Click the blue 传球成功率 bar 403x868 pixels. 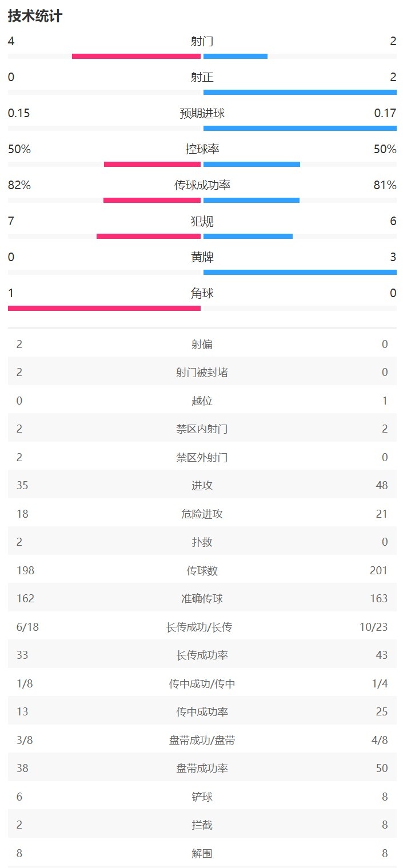click(x=252, y=200)
